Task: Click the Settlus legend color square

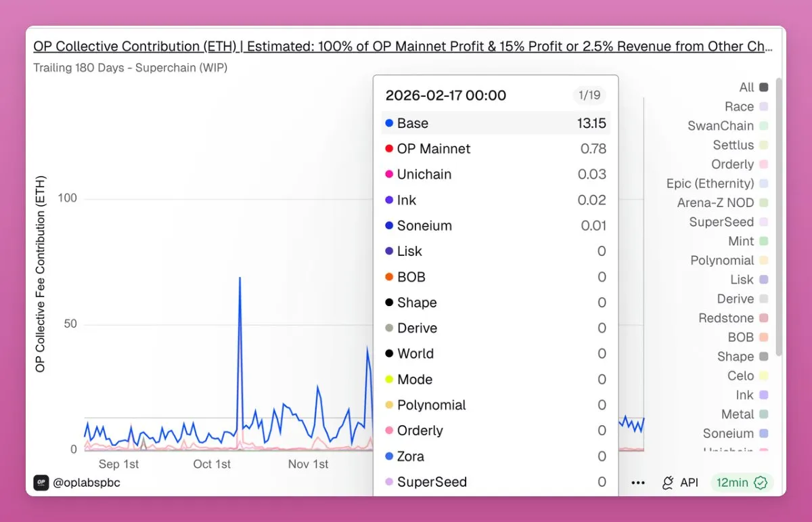Action: 763,145
